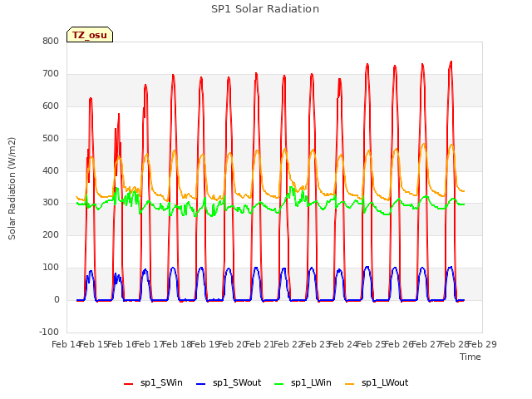The image size is (532, 399).
Task: Click the Feb 29 x-axis tick label
Action: pyautogui.click(x=482, y=344)
